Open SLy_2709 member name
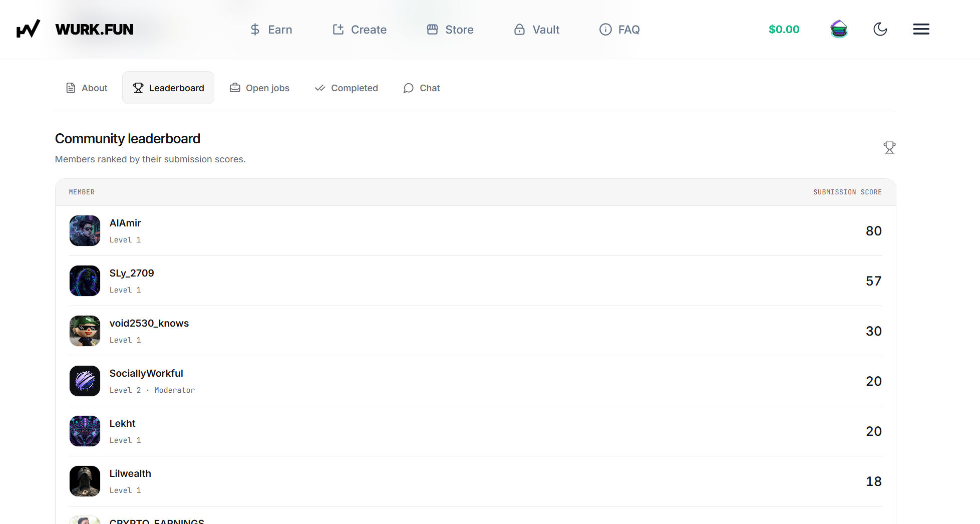The height and width of the screenshot is (524, 980). click(132, 273)
